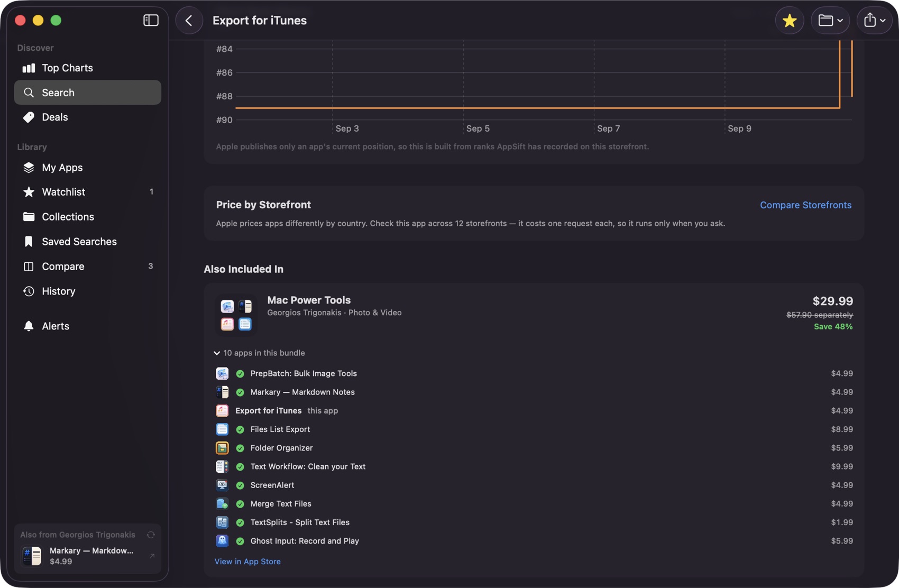
Task: Click the Compare columns icon
Action: click(x=29, y=267)
